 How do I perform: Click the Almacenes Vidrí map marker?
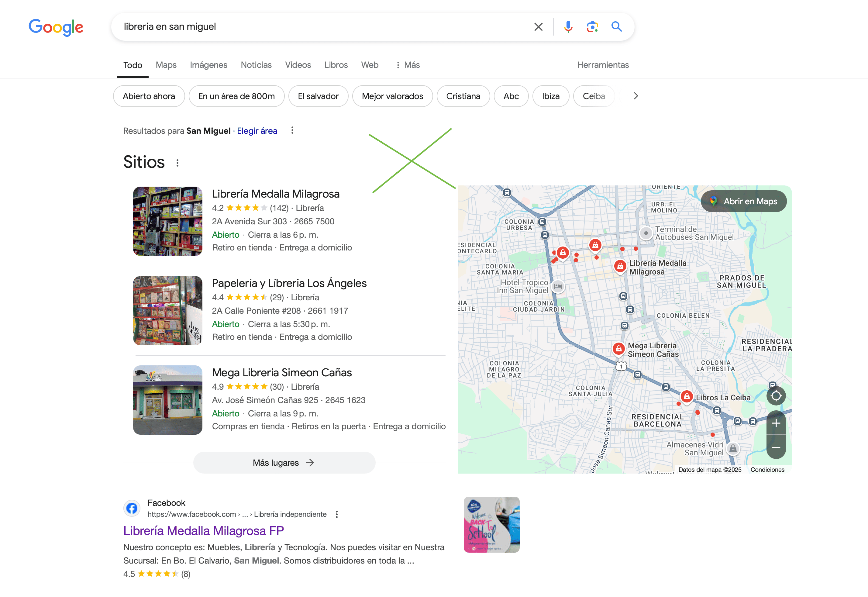(733, 448)
